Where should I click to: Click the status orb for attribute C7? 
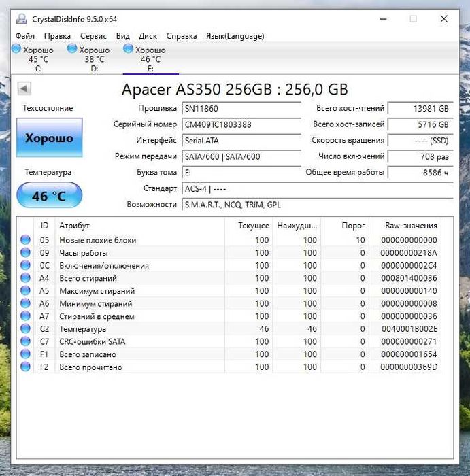coord(25,341)
